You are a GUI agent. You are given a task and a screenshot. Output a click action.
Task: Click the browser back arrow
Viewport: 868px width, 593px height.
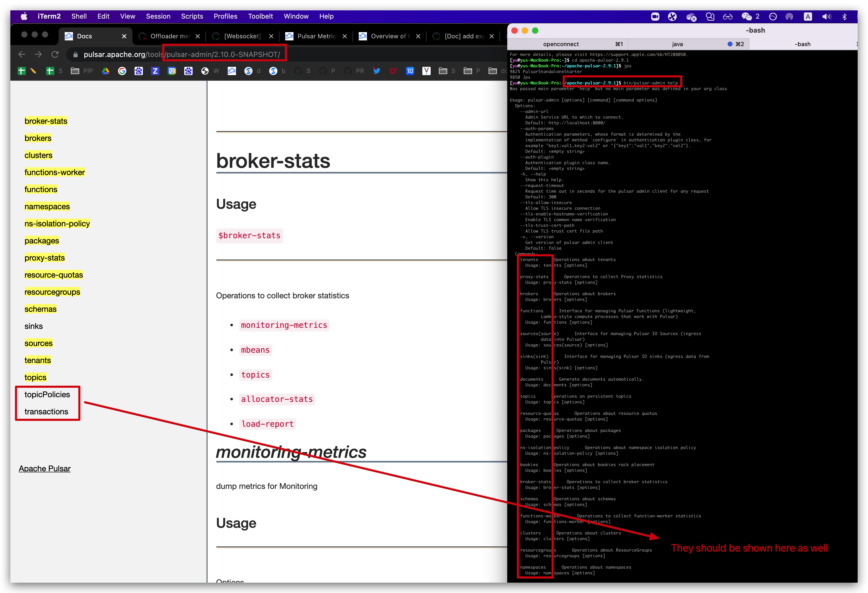click(22, 55)
